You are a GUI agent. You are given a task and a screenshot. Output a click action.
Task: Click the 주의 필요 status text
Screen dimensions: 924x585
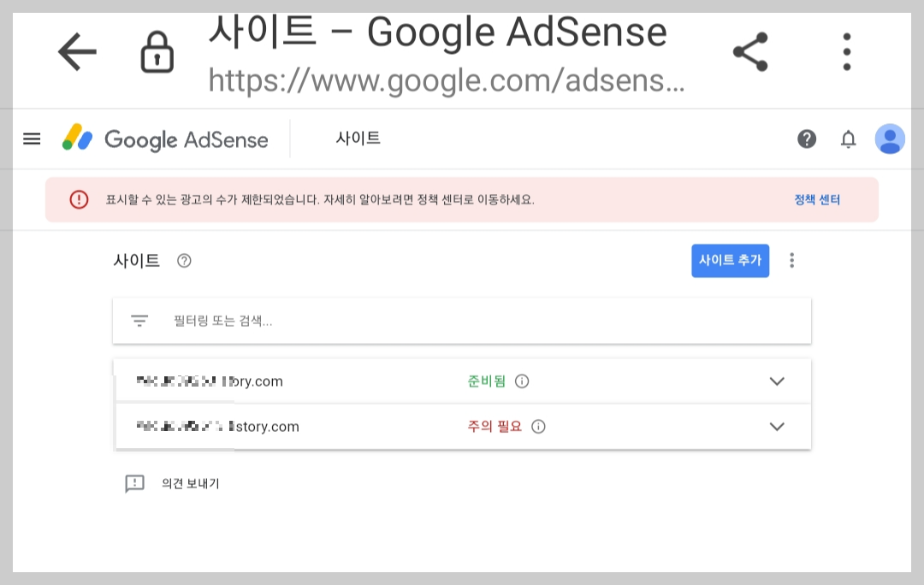(495, 427)
